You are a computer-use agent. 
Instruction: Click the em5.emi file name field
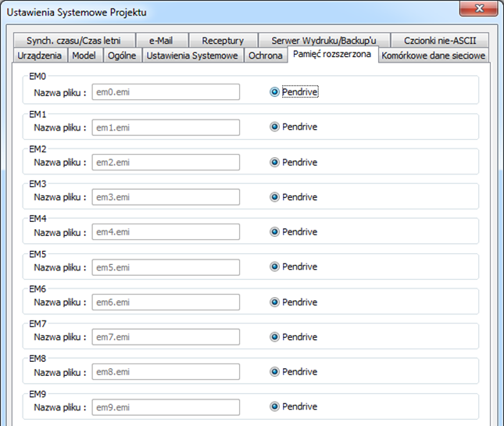(166, 267)
